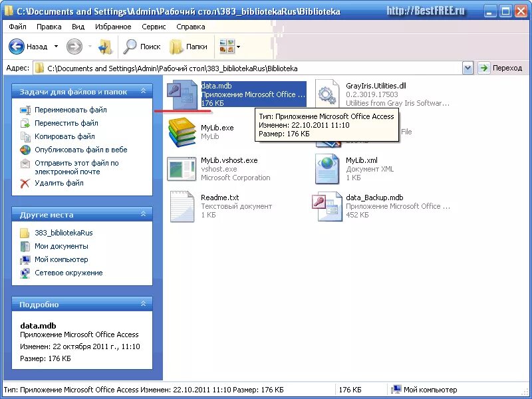Select the MyLib.vshost.exe window icon

(x=182, y=169)
